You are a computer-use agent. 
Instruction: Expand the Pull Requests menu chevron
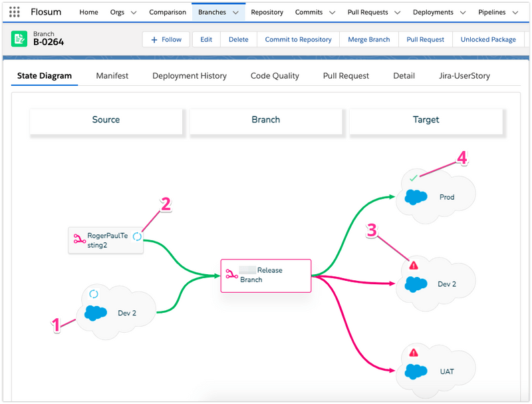[x=397, y=13]
